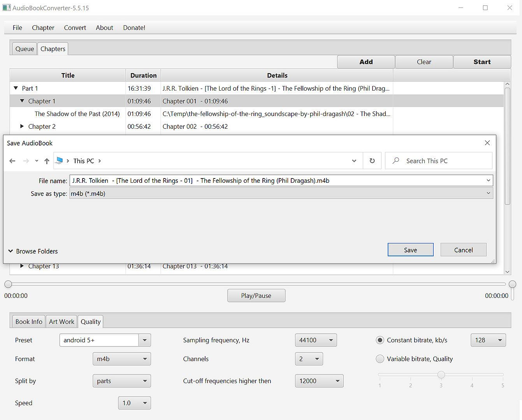The width and height of the screenshot is (522, 420).
Task: Click the up-one-level arrow icon
Action: click(47, 161)
